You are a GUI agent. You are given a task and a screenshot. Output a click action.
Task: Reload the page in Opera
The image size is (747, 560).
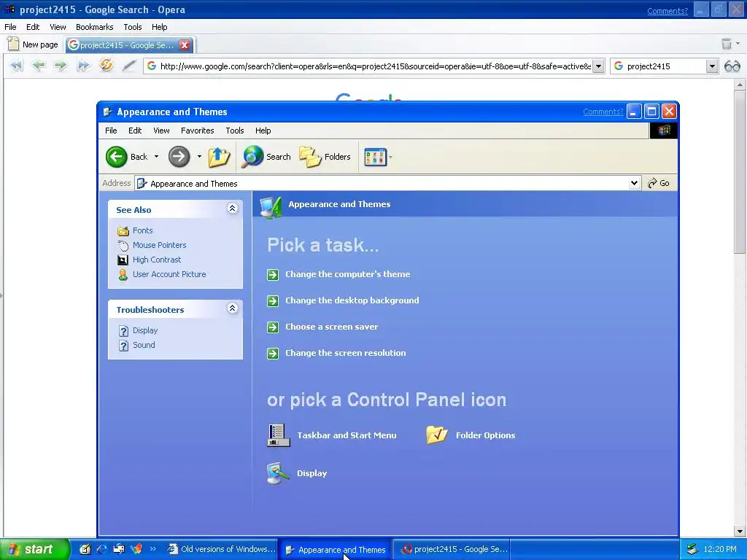point(107,65)
